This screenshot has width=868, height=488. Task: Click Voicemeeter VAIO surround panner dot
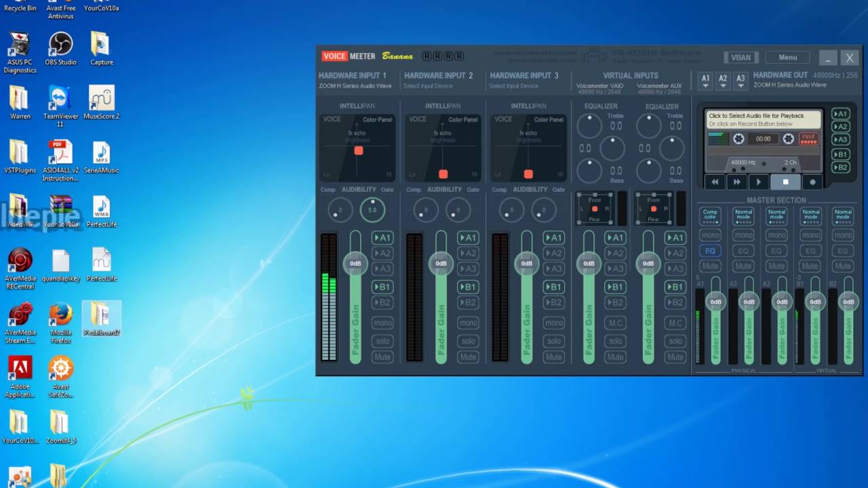(595, 209)
